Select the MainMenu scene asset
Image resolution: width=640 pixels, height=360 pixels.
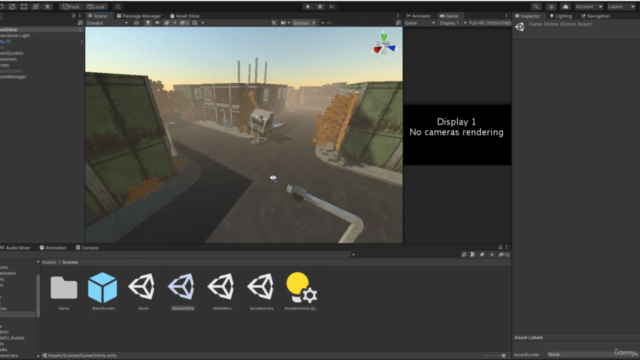(222, 292)
